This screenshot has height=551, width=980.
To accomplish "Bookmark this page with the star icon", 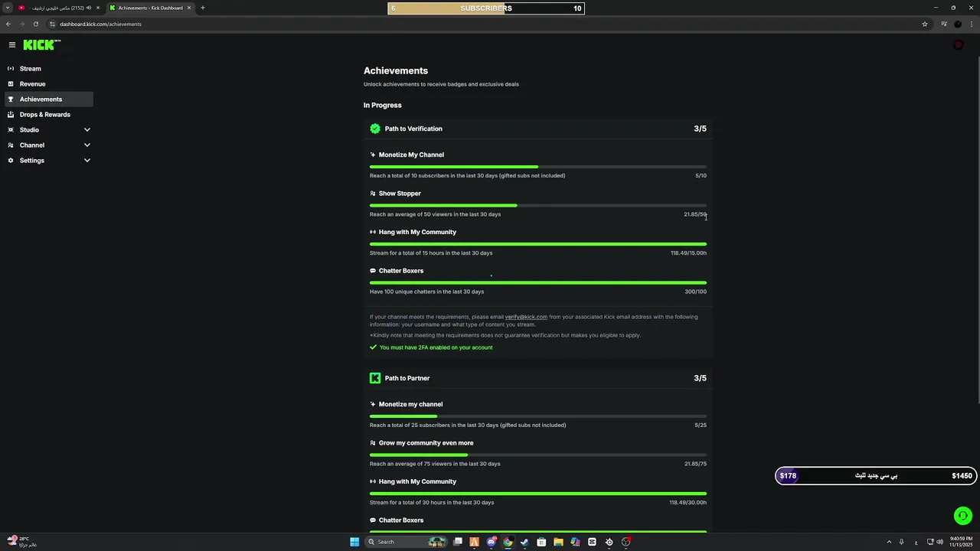I will pyautogui.click(x=925, y=24).
